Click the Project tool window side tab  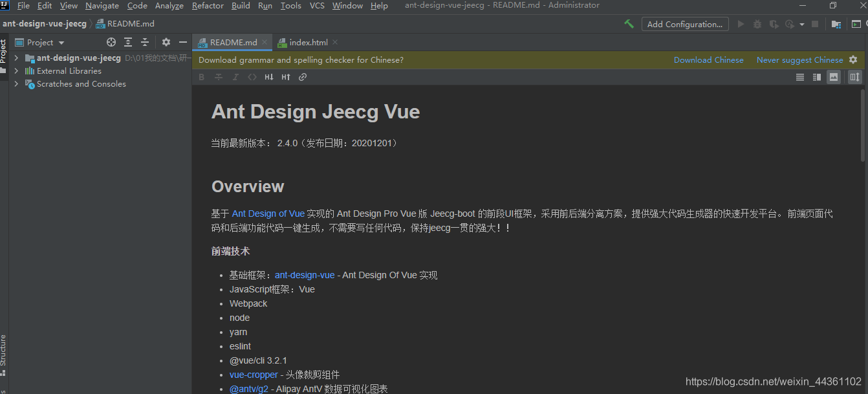[3, 56]
